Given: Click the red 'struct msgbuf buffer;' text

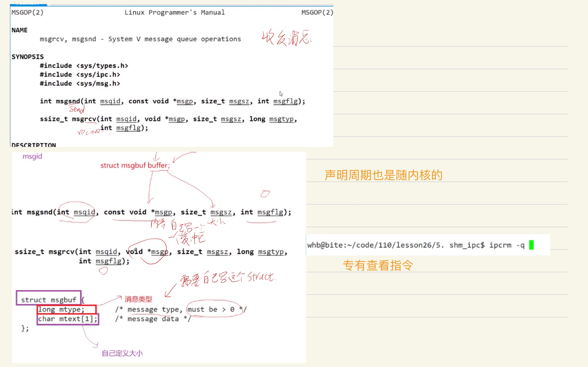Looking at the screenshot, I should (x=135, y=165).
